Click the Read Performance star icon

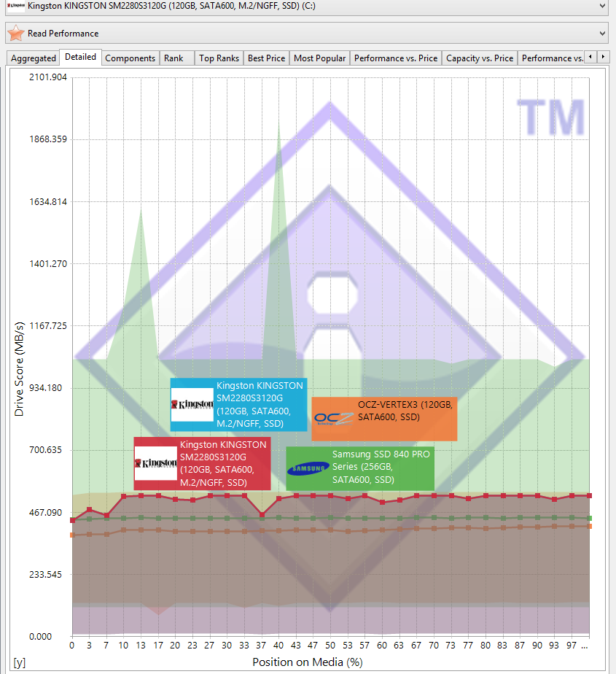point(16,33)
